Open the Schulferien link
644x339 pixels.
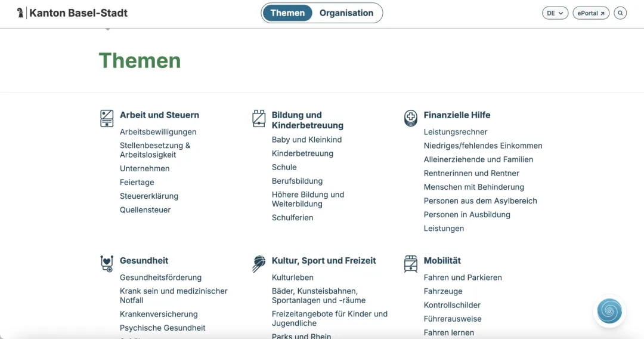[292, 218]
